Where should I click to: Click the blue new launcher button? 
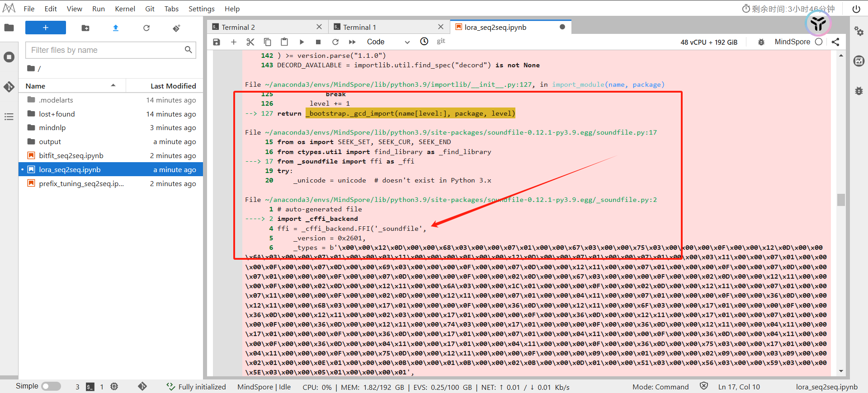46,28
